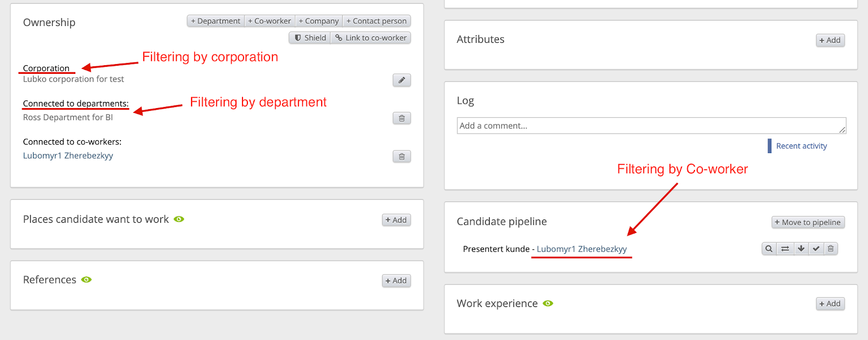Remove co-worker Lubomyr1 Zherebezkyy from Ownership

pyautogui.click(x=401, y=156)
